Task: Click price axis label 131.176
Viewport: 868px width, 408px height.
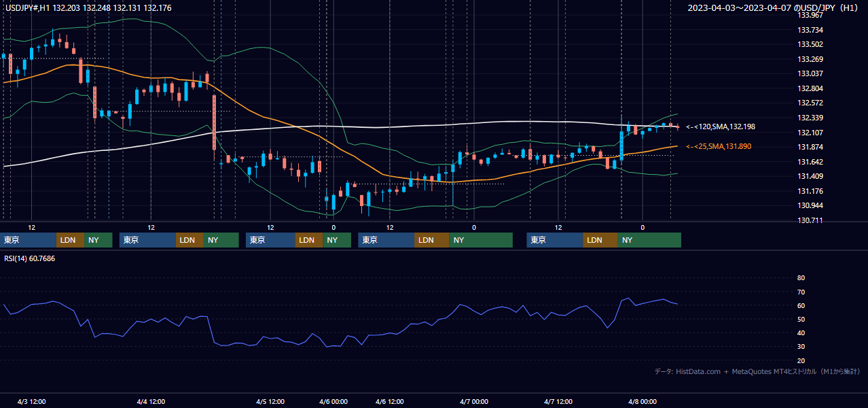Action: pos(810,191)
